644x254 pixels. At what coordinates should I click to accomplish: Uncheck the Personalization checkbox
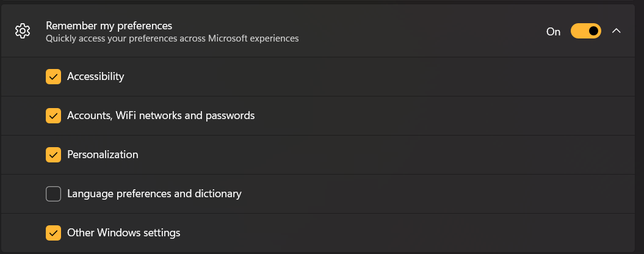(x=53, y=154)
